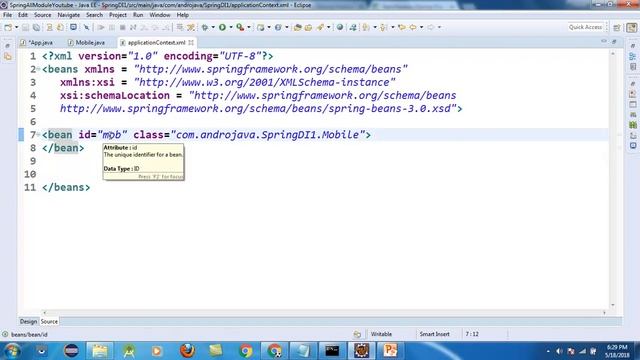Click the Forward navigation arrow icon
This screenshot has height=360, width=640.
tap(431, 27)
